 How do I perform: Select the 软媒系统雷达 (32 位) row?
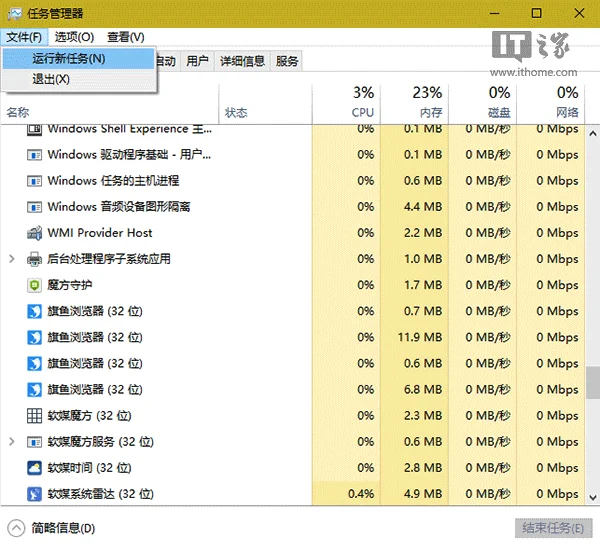click(x=293, y=494)
